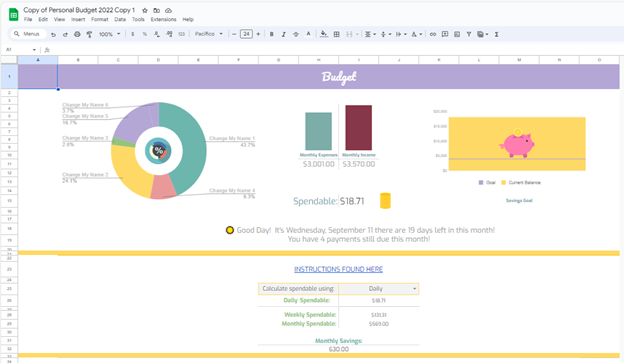Open the Help menu
Viewport: 624px width, 363px height.
(x=188, y=20)
